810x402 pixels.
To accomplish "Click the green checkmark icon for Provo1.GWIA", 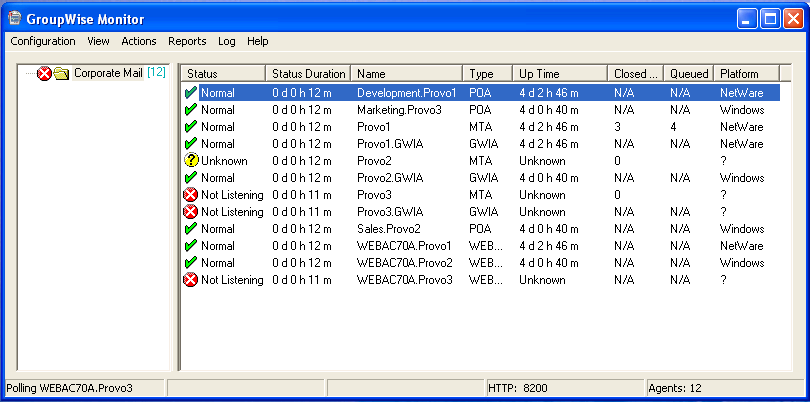I will click(x=191, y=144).
